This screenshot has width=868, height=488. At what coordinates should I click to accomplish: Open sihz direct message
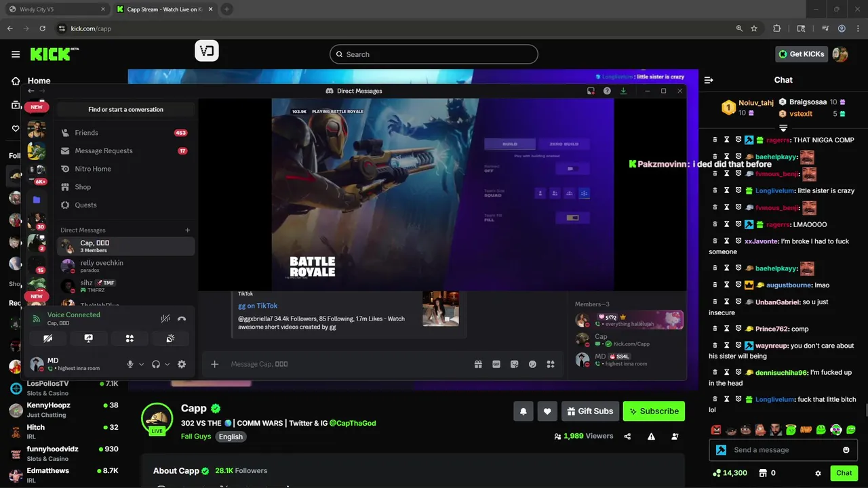125,285
